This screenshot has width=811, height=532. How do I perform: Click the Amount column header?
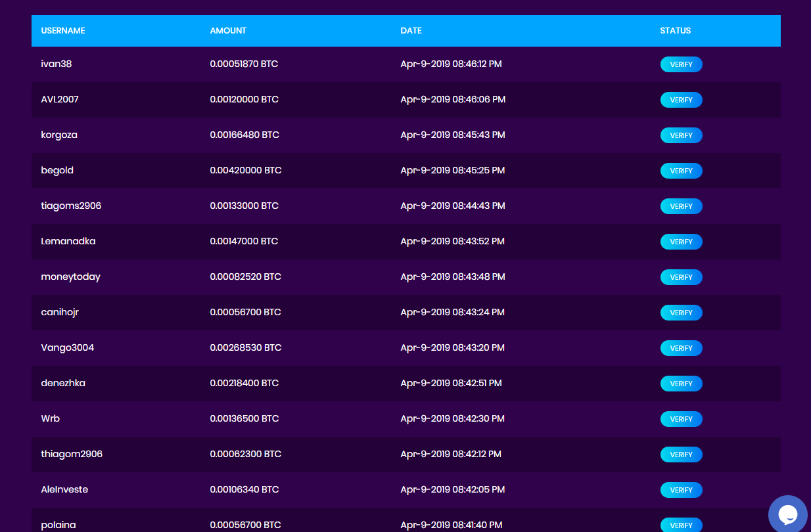click(x=228, y=31)
